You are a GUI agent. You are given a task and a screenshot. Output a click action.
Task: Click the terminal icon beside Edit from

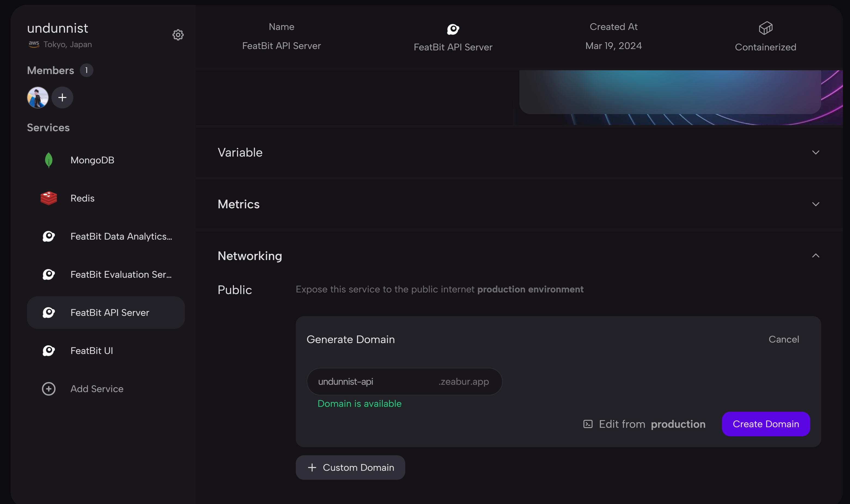588,424
